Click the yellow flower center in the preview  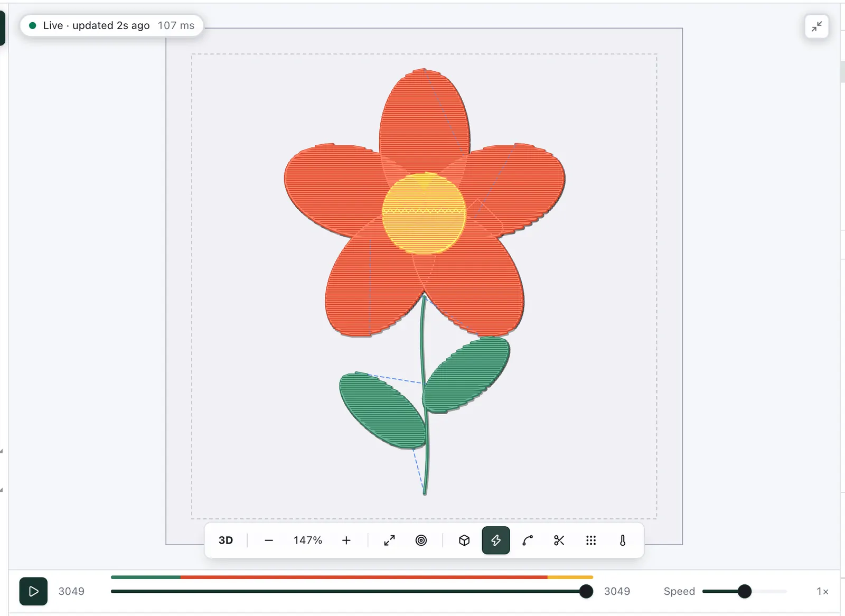pos(424,213)
